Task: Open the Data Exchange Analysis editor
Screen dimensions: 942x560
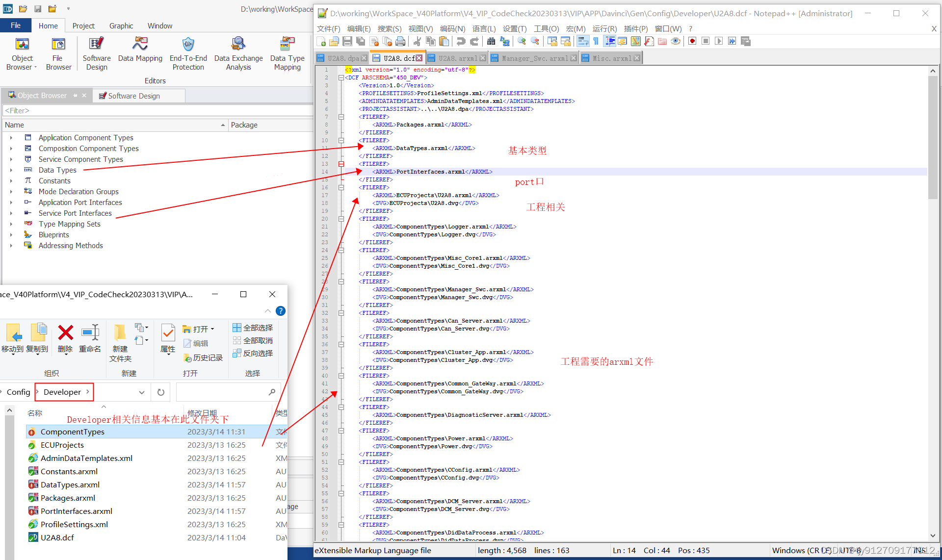Action: [x=238, y=53]
